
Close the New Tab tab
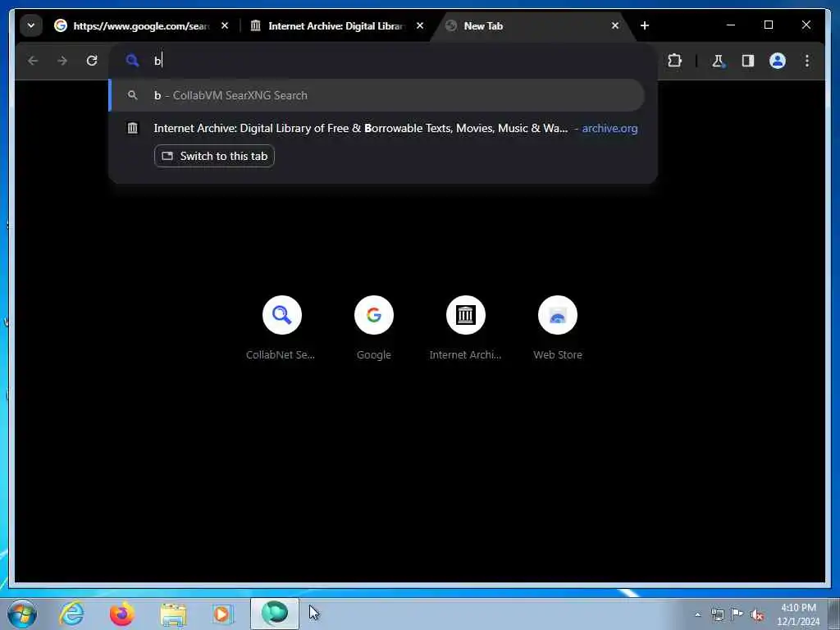coord(615,25)
